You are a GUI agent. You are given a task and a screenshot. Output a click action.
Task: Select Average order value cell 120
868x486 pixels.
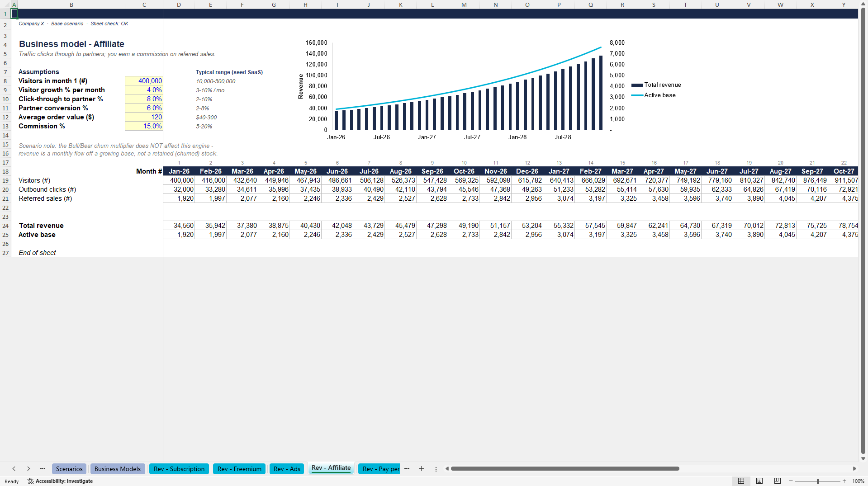click(x=144, y=117)
